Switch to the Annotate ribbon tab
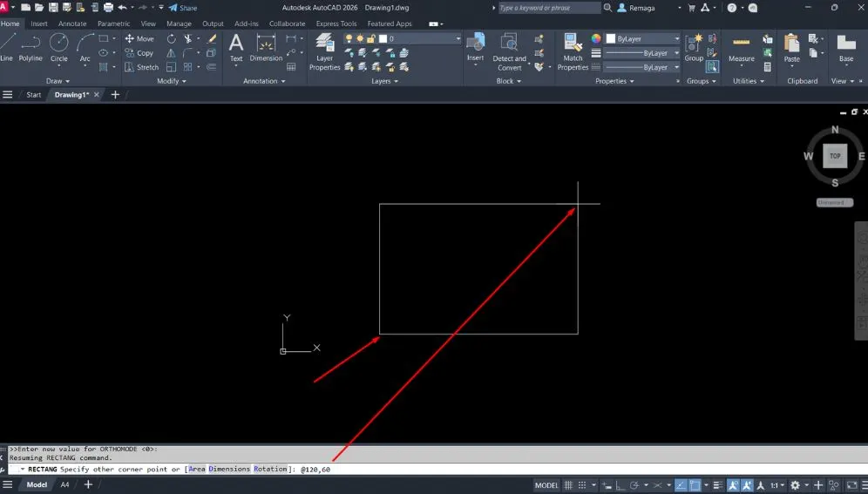This screenshot has height=494, width=868. (72, 24)
